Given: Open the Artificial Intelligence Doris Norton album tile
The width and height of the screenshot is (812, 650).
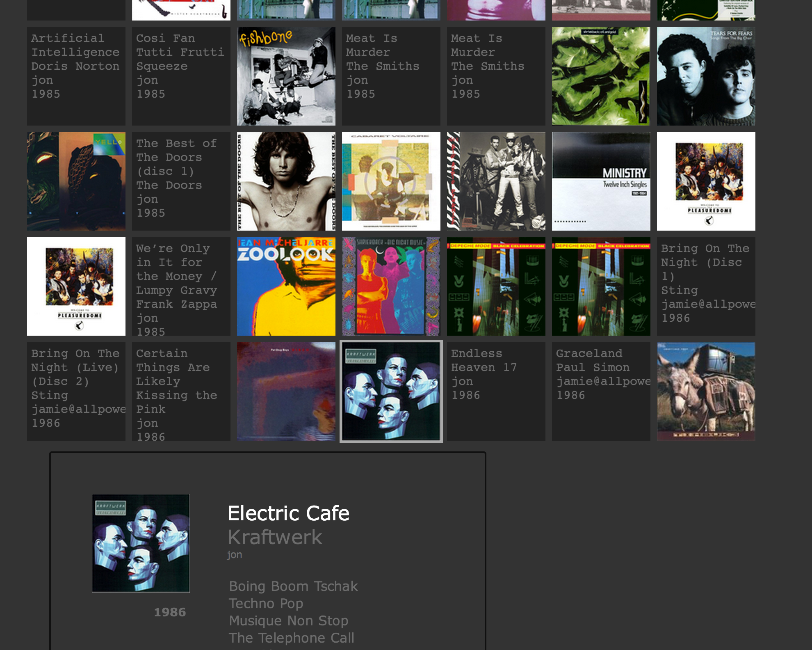Looking at the screenshot, I should 76,76.
